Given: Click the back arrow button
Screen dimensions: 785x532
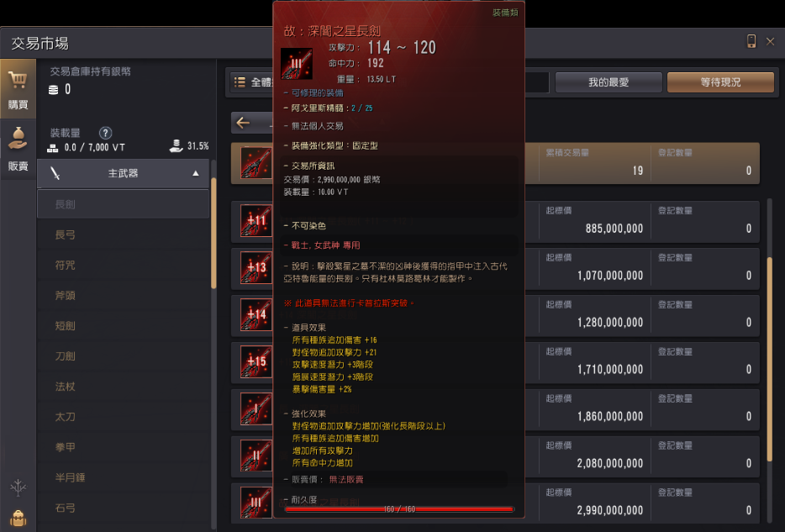Looking at the screenshot, I should click(243, 123).
